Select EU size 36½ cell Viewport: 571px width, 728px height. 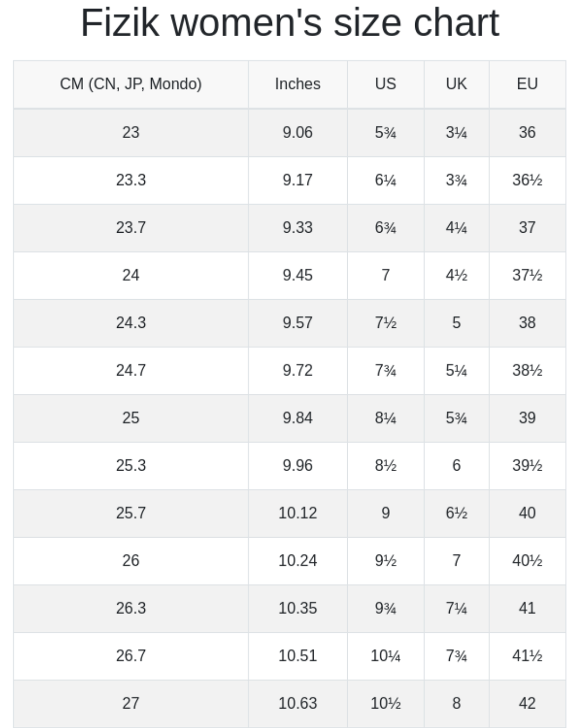pos(527,180)
